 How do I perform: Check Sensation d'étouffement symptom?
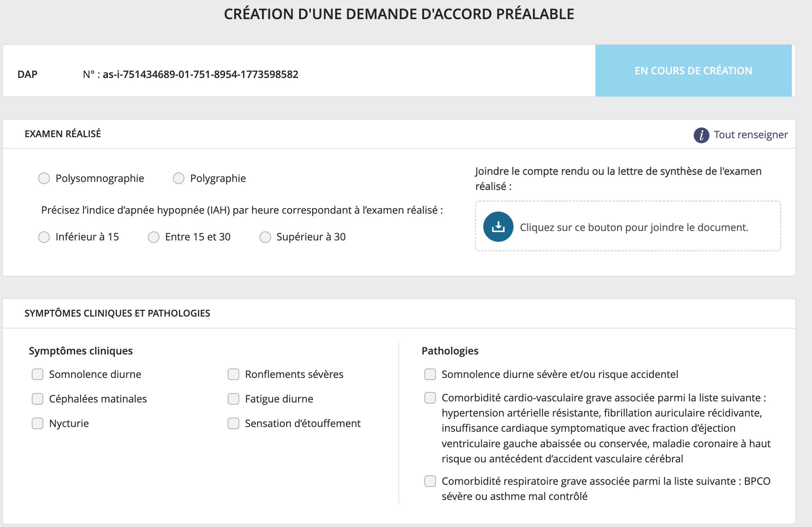233,423
